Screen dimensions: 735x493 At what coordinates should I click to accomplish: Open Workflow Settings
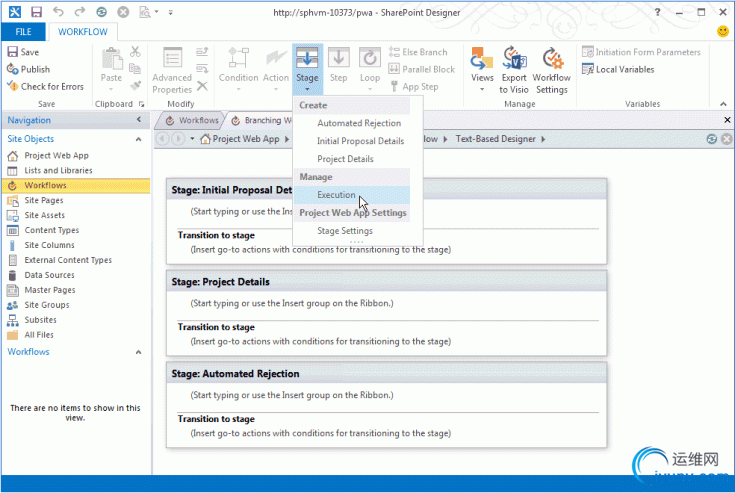tap(552, 70)
